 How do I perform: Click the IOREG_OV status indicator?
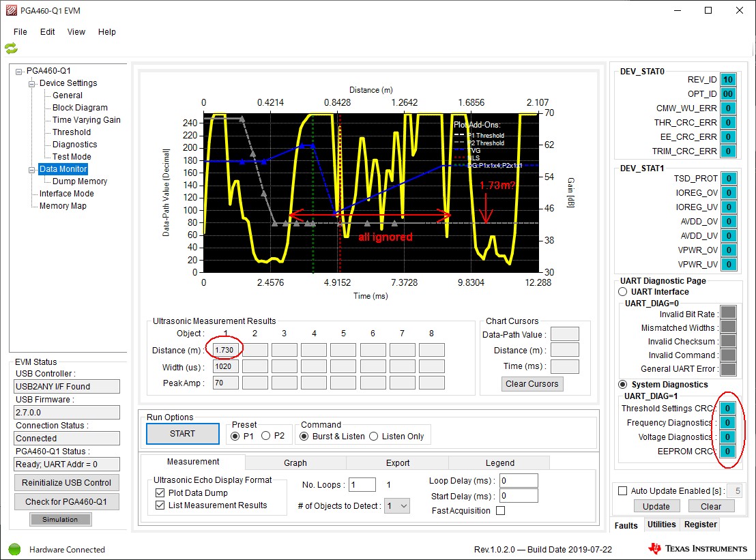(x=729, y=193)
